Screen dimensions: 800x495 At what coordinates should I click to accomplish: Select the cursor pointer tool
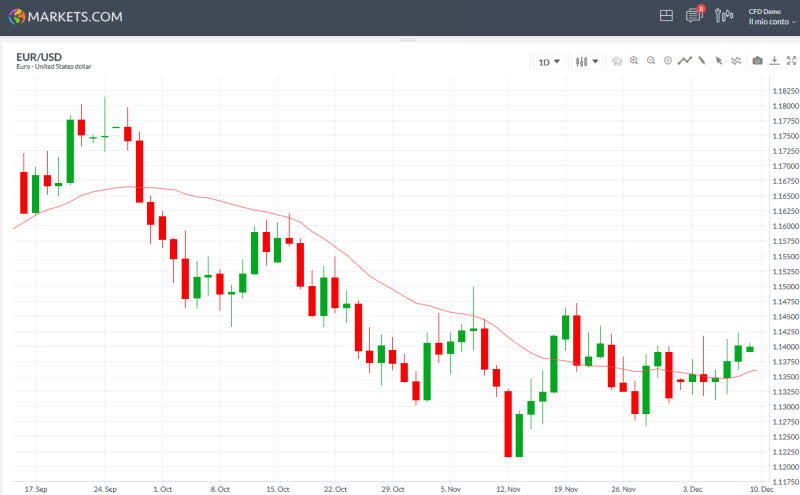[719, 61]
